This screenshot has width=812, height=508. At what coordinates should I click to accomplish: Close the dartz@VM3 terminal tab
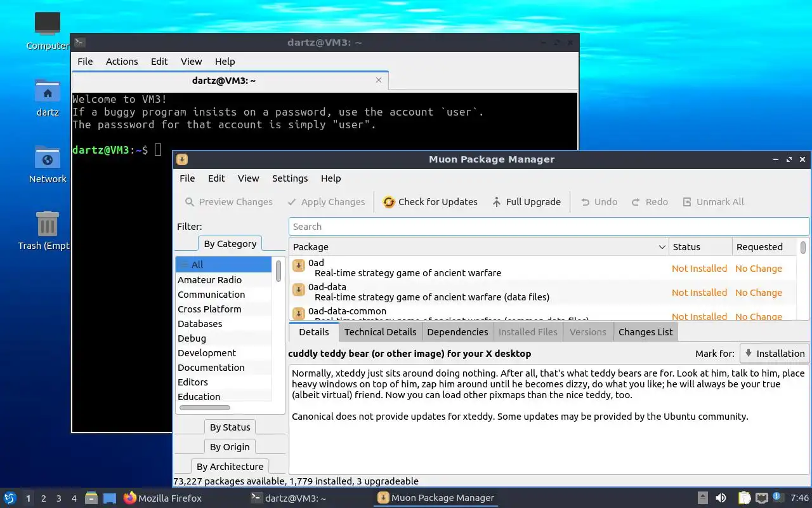point(379,80)
